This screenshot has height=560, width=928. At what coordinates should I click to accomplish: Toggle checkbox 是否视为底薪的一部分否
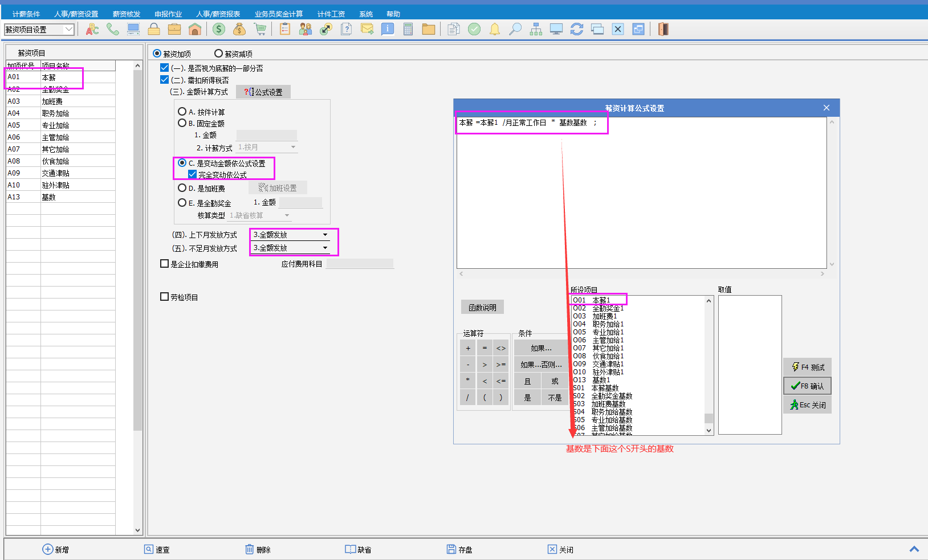tap(165, 68)
